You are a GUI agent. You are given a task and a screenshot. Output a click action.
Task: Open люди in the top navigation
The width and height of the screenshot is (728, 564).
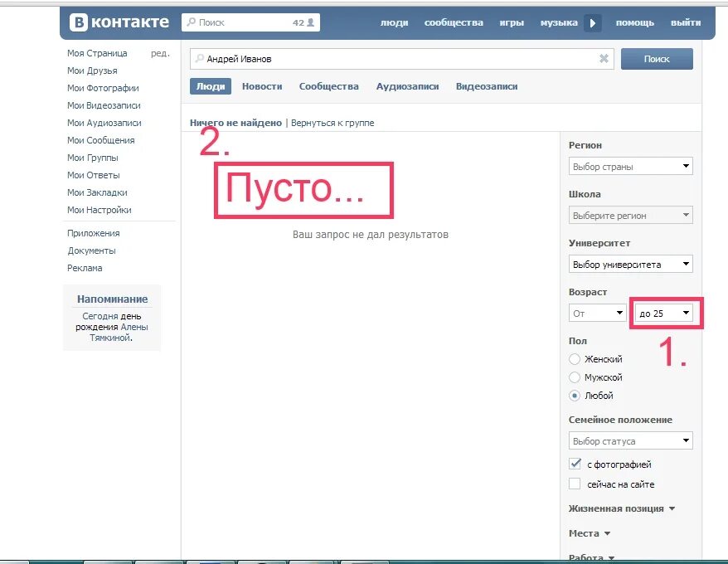point(394,22)
